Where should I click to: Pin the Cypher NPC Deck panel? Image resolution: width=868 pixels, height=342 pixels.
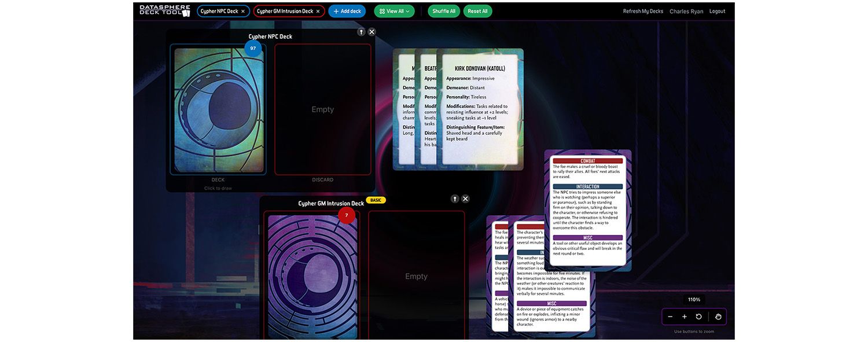361,32
